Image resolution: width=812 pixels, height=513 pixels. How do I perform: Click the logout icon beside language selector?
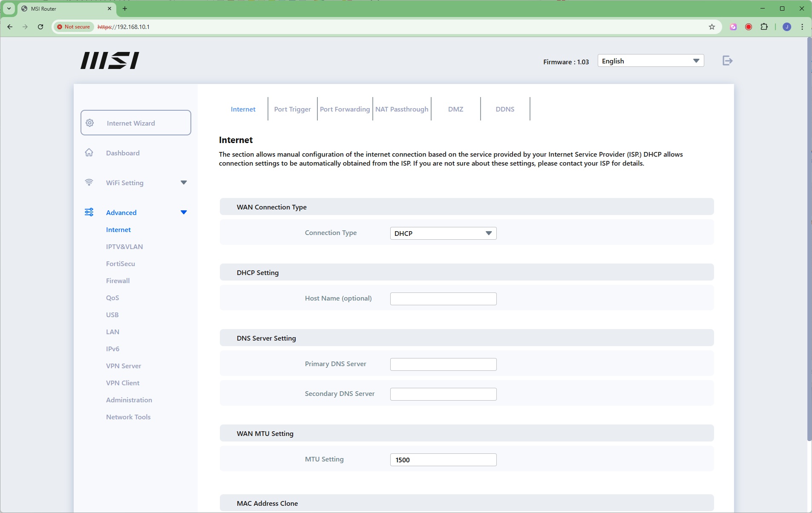point(727,61)
